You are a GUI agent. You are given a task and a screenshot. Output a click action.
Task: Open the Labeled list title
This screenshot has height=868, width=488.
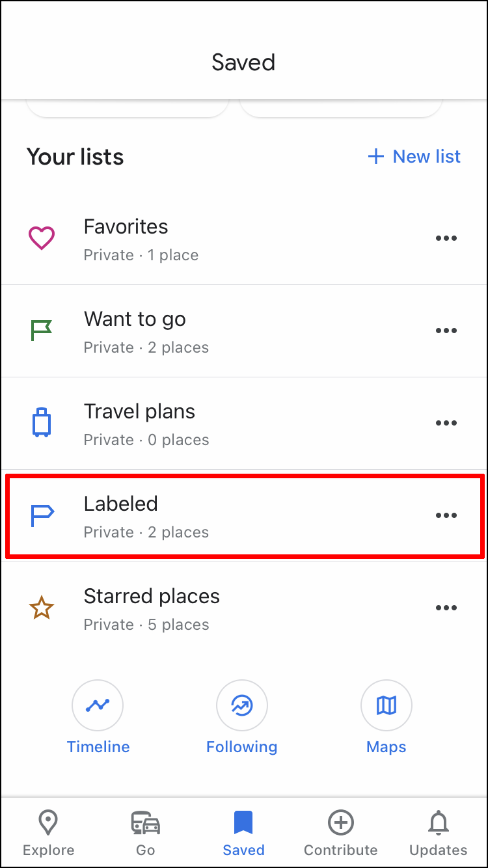click(x=121, y=504)
